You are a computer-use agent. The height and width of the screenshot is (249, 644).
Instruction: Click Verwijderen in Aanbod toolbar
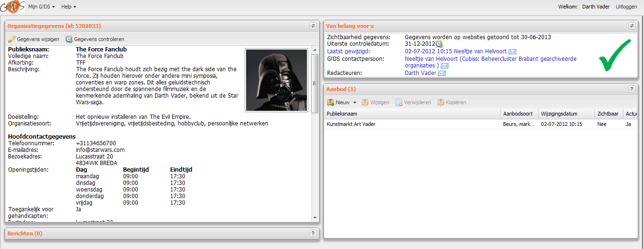(x=413, y=102)
